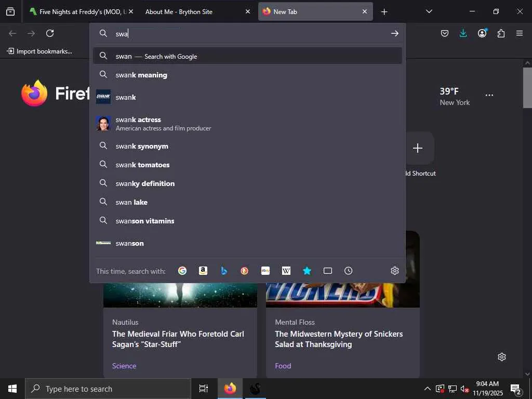This screenshot has height=399, width=532.
Task: Search this time with Wikipedia
Action: (x=286, y=271)
